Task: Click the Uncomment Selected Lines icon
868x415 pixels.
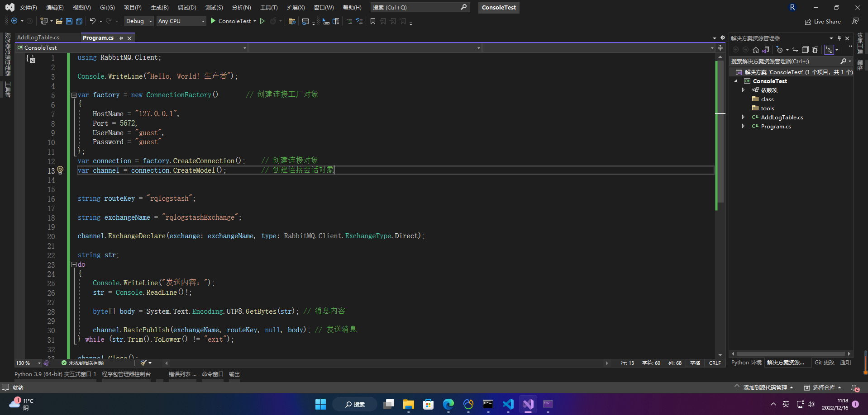Action: click(x=359, y=21)
